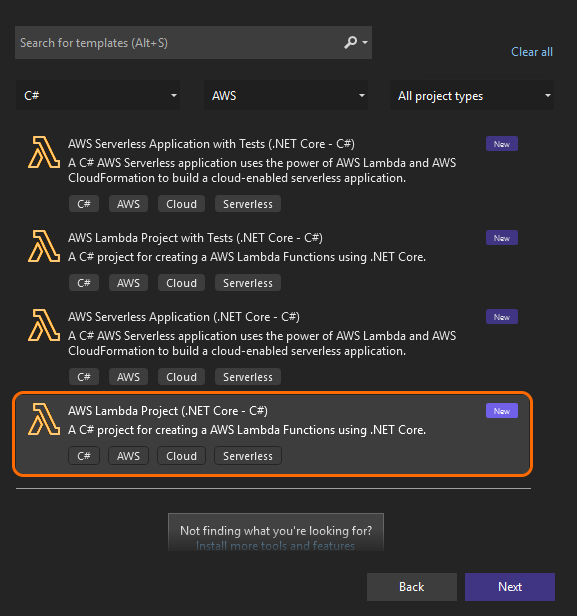
Task: Click Lambda icon for AWS Serverless Application with Tests
Action: point(44,152)
